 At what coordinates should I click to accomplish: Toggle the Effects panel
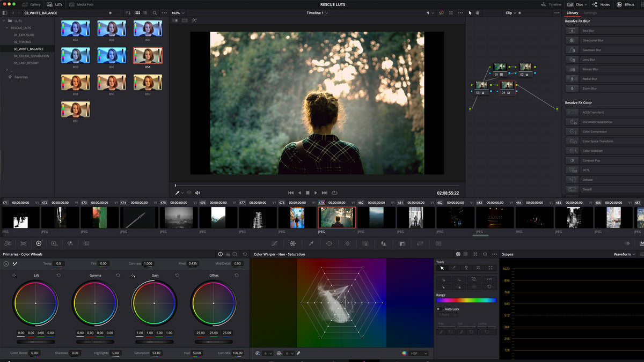pyautogui.click(x=625, y=4)
